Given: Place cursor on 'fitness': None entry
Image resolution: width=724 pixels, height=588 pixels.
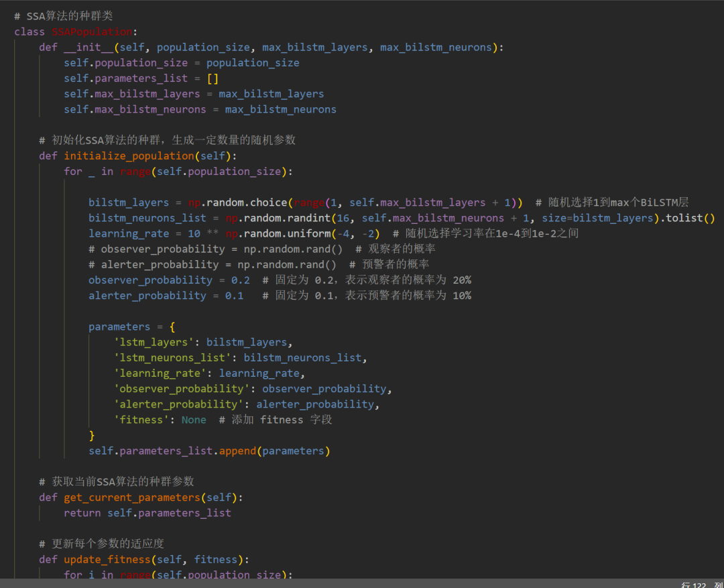Looking at the screenshot, I should click(x=160, y=420).
